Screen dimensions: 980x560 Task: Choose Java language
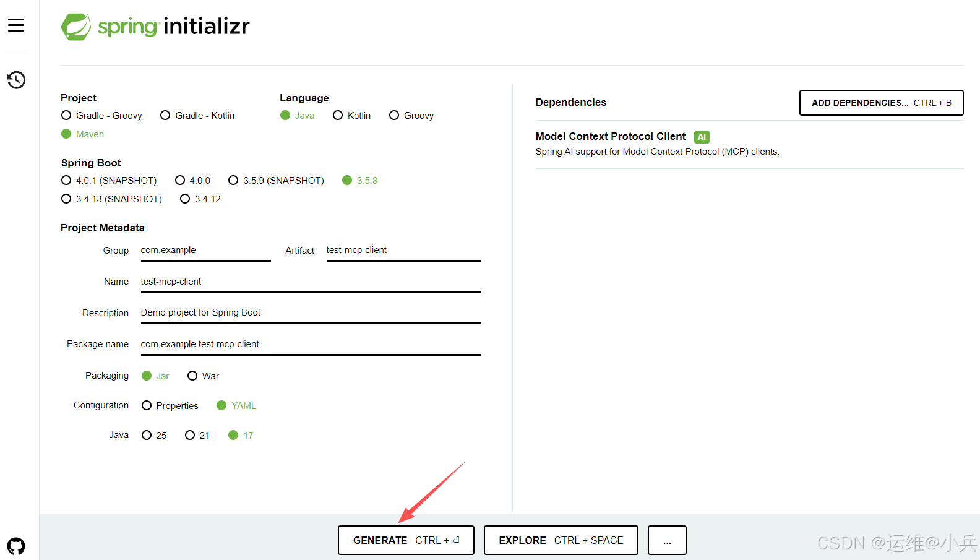pos(298,116)
